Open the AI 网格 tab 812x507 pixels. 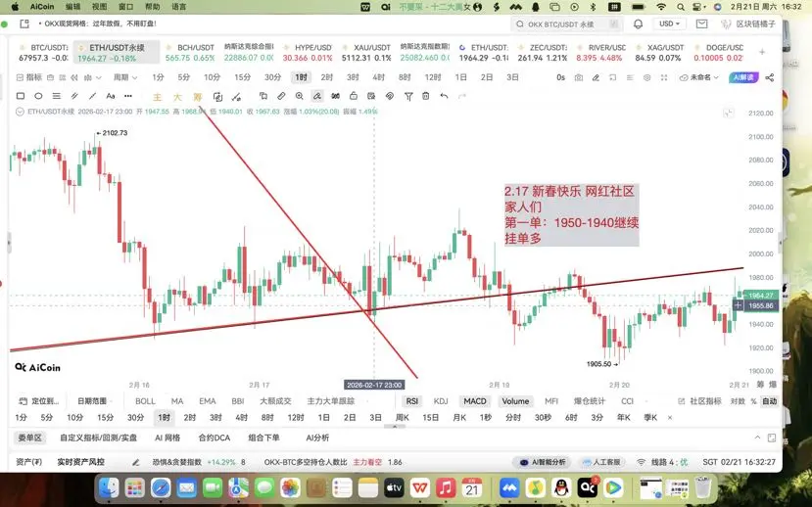coord(167,438)
